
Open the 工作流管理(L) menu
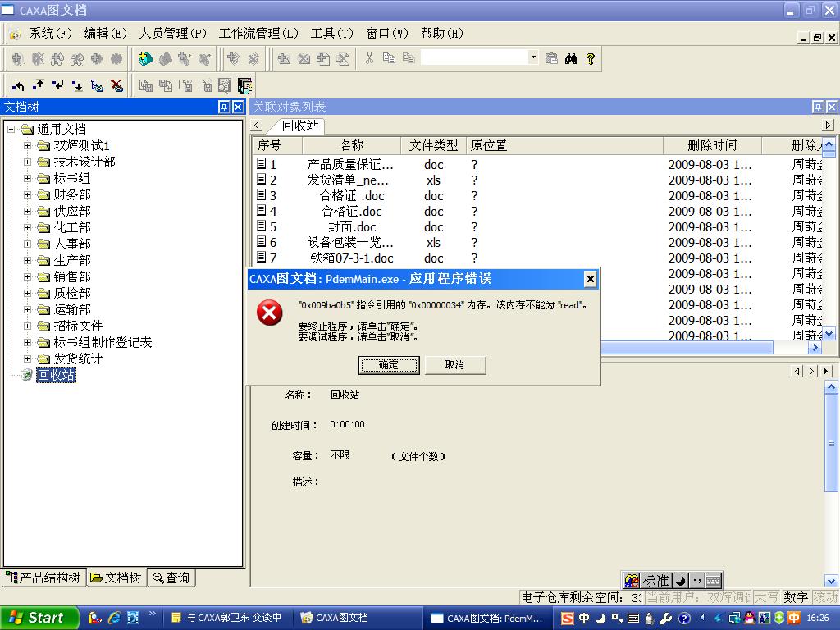(x=258, y=33)
